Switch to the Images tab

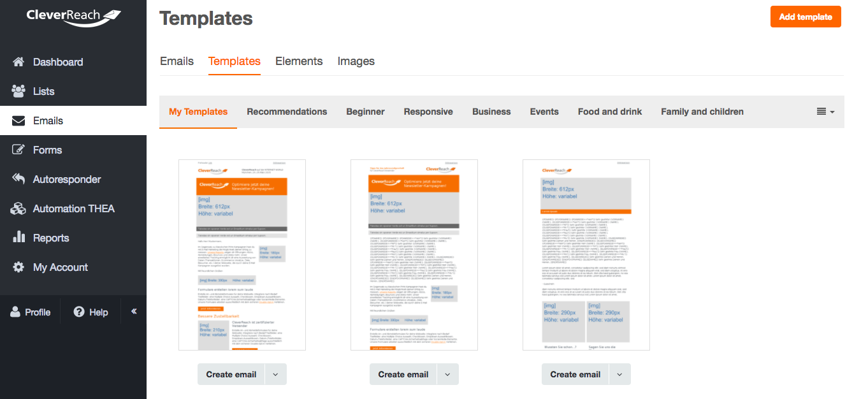pyautogui.click(x=356, y=61)
